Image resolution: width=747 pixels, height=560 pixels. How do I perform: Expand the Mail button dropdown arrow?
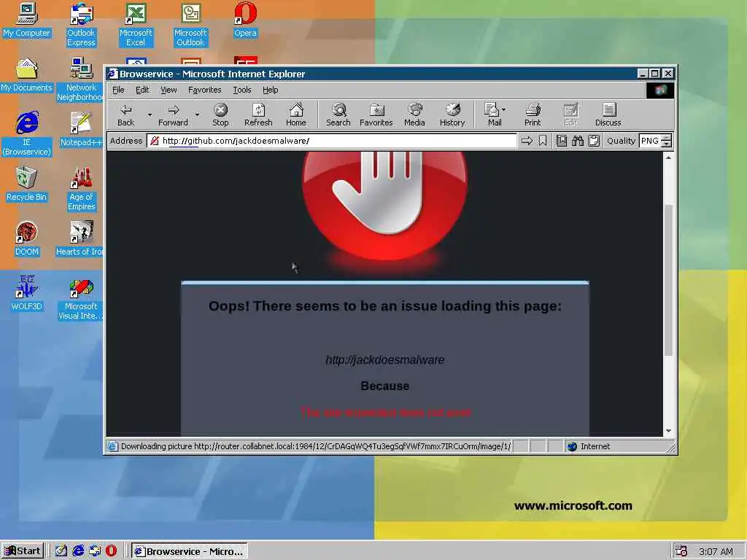coord(504,109)
